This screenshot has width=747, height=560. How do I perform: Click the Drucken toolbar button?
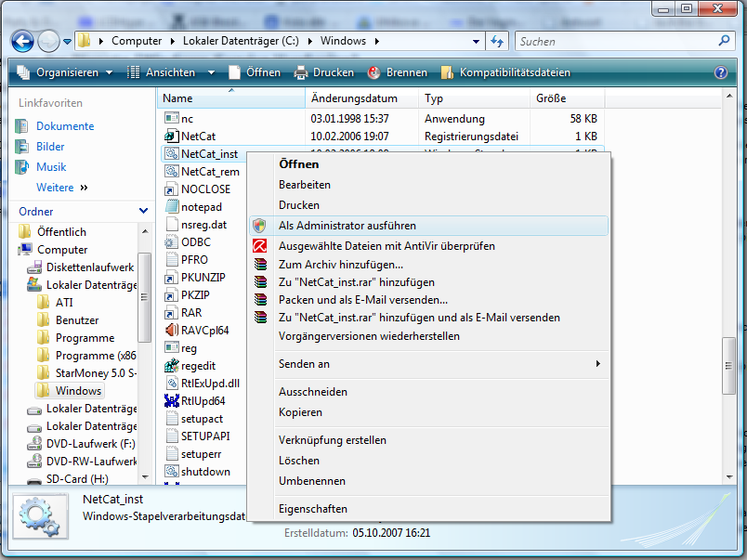(324, 72)
